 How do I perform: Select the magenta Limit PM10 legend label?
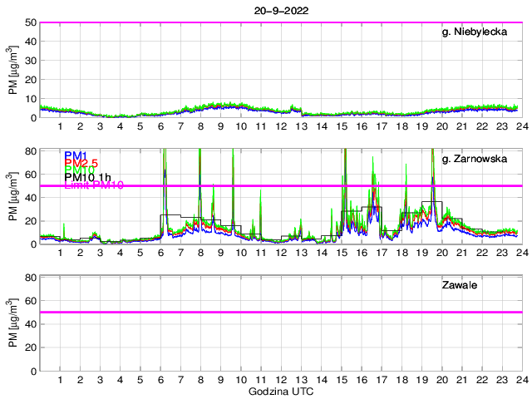click(x=94, y=185)
